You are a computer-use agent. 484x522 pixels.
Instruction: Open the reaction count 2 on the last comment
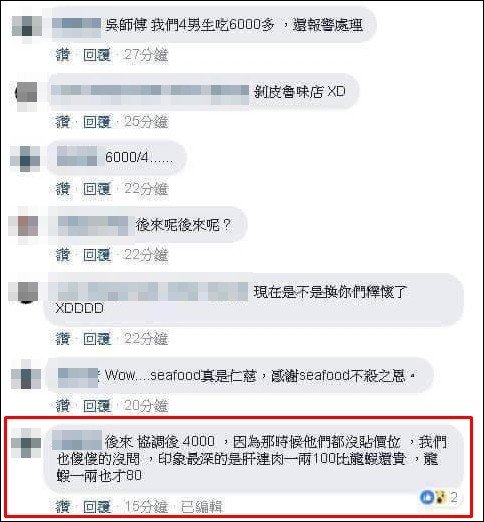tap(454, 497)
